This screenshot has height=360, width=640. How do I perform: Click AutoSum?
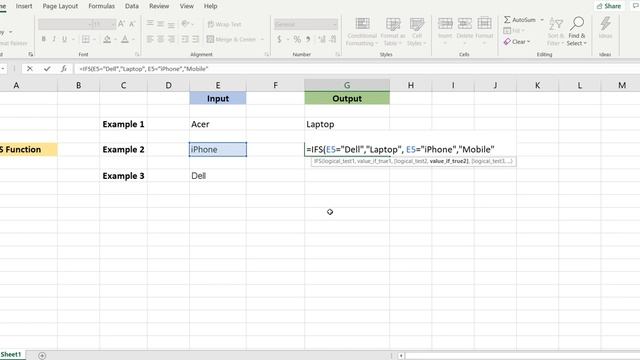click(x=519, y=20)
